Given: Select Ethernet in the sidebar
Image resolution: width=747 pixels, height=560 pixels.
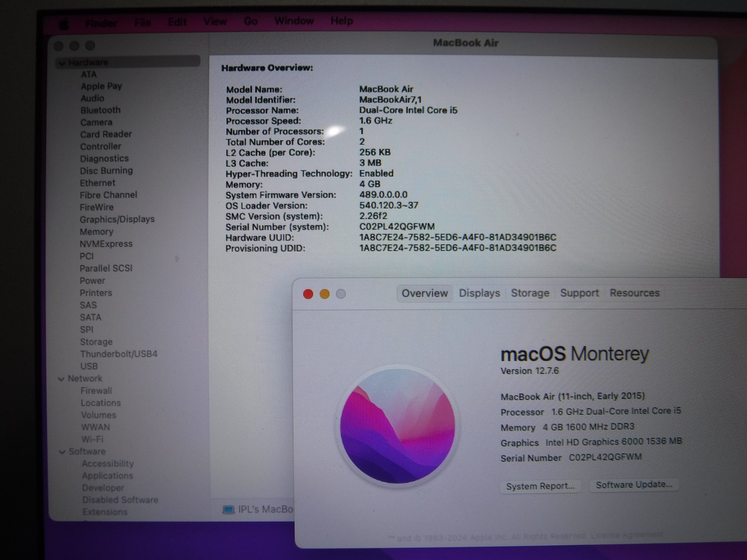Looking at the screenshot, I should (97, 183).
